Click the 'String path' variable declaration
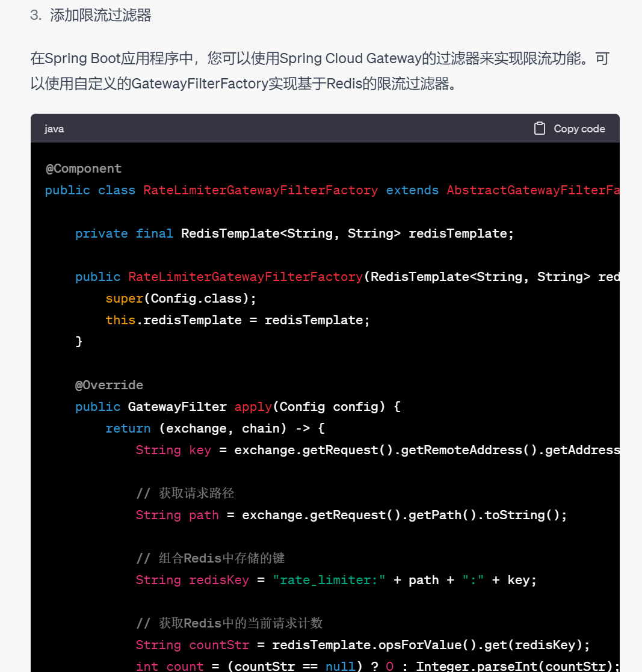 177,515
